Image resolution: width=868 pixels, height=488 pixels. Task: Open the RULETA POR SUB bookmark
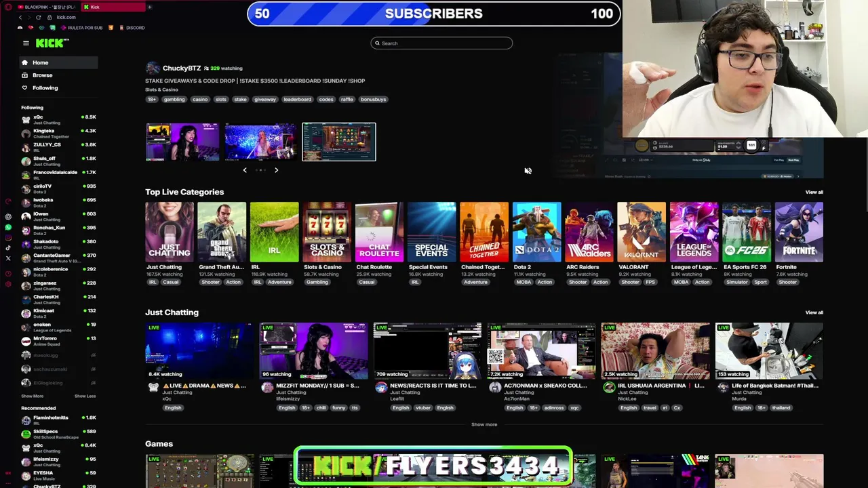point(81,28)
